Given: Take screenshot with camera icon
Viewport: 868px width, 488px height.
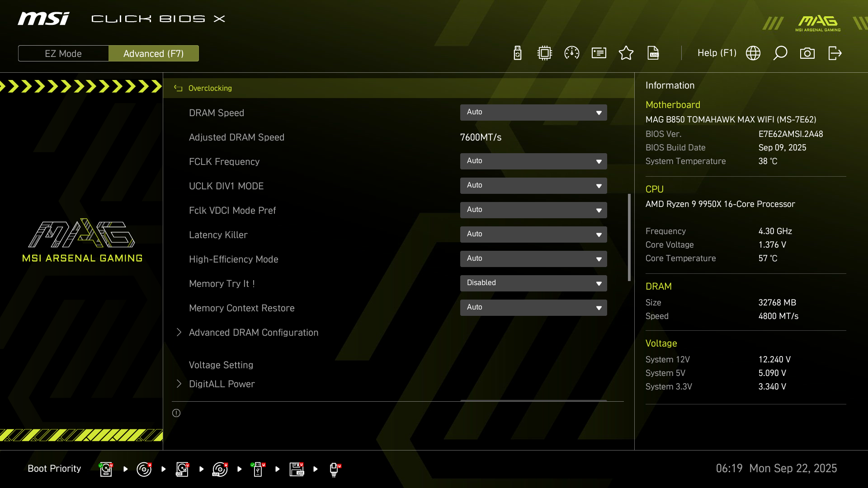Looking at the screenshot, I should (807, 53).
